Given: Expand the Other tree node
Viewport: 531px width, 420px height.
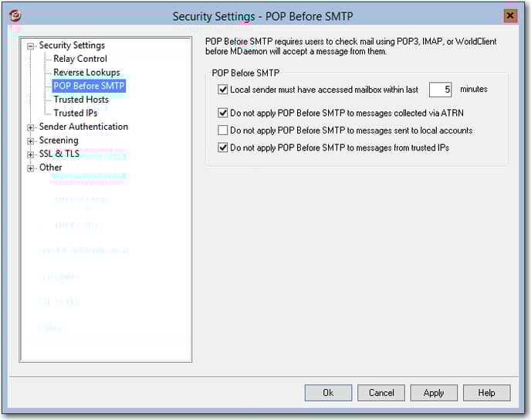Looking at the screenshot, I should pos(30,168).
